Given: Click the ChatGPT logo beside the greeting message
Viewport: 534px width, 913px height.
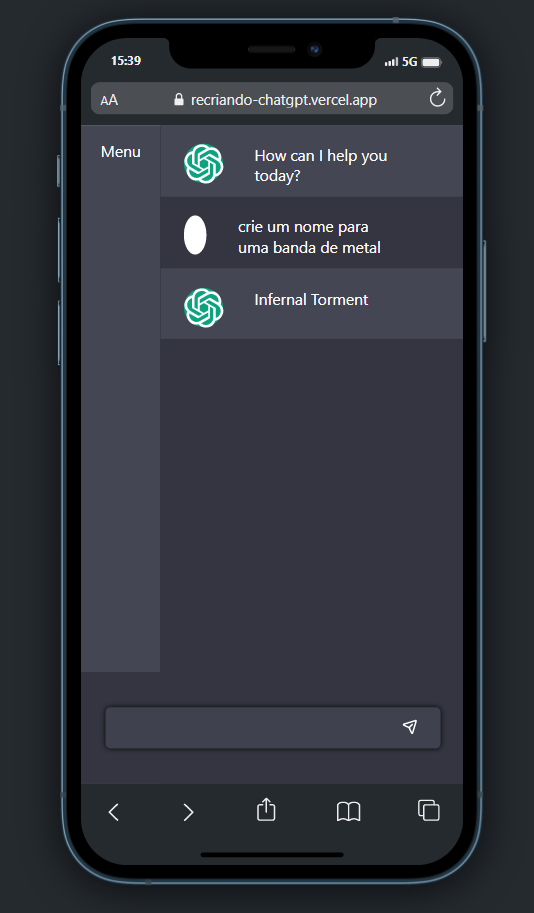Looking at the screenshot, I should pyautogui.click(x=204, y=164).
